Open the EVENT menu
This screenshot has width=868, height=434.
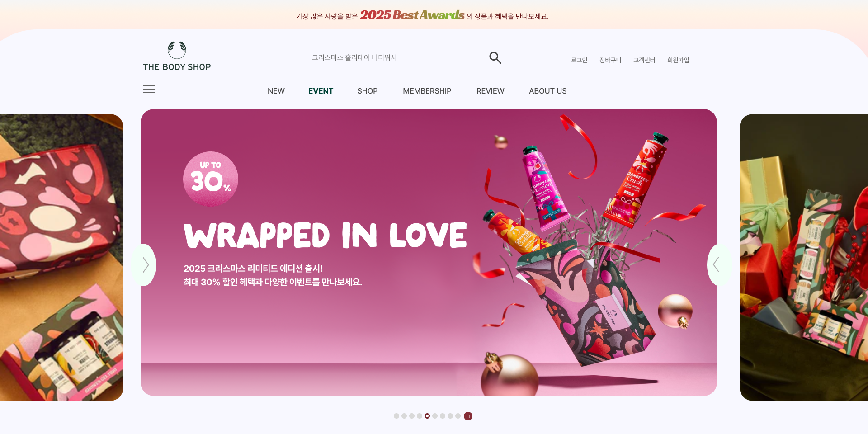[321, 91]
